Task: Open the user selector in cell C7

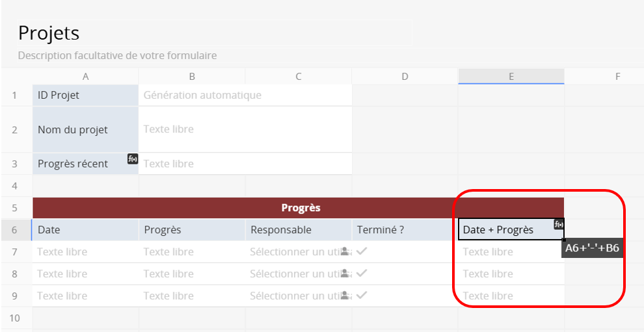Action: pos(293,252)
